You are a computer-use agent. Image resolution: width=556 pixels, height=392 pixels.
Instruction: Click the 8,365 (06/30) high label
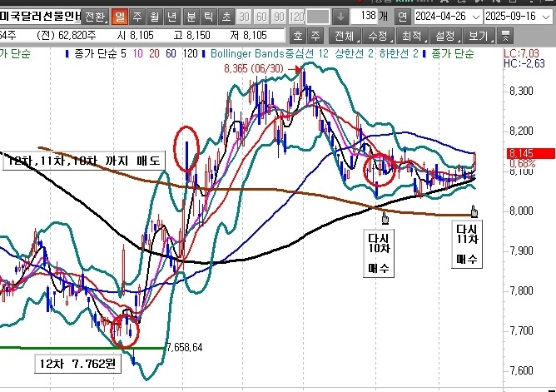coord(254,68)
